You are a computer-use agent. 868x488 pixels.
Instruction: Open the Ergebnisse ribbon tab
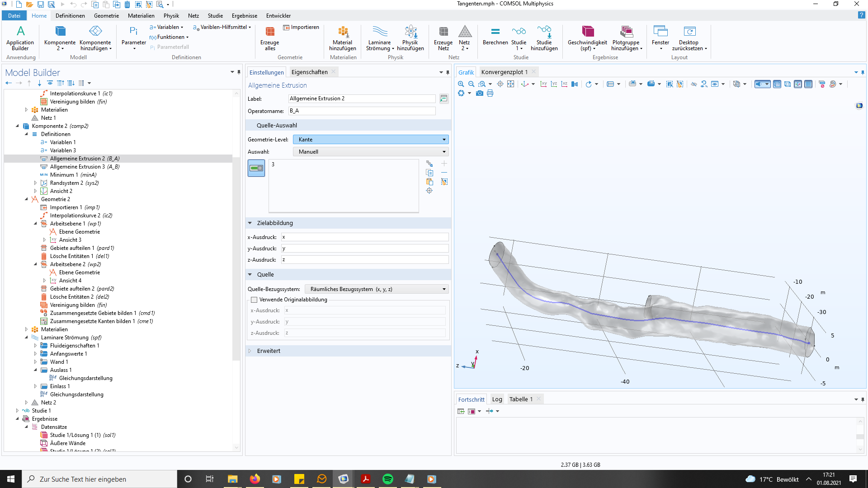click(x=244, y=16)
